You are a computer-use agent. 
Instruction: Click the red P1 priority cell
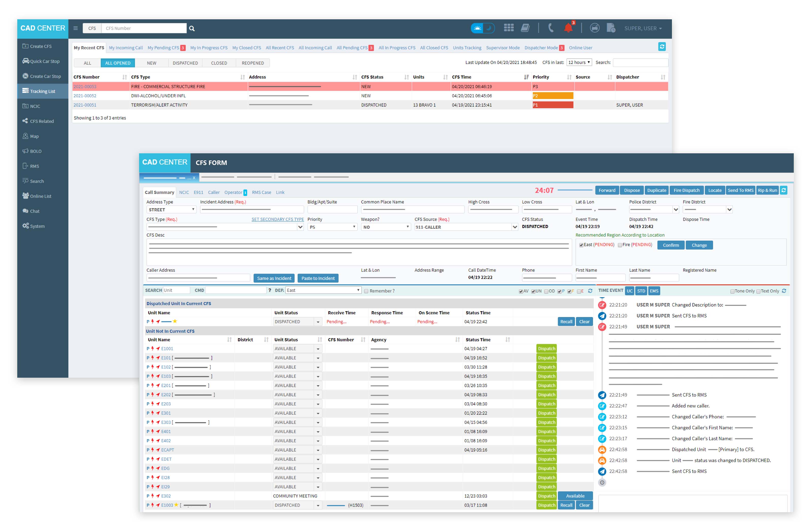(552, 105)
